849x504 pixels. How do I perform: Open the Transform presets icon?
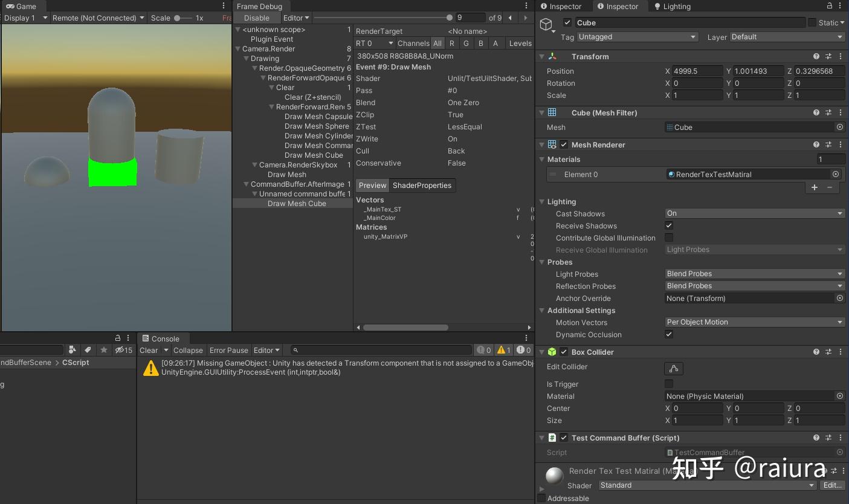pyautogui.click(x=828, y=56)
